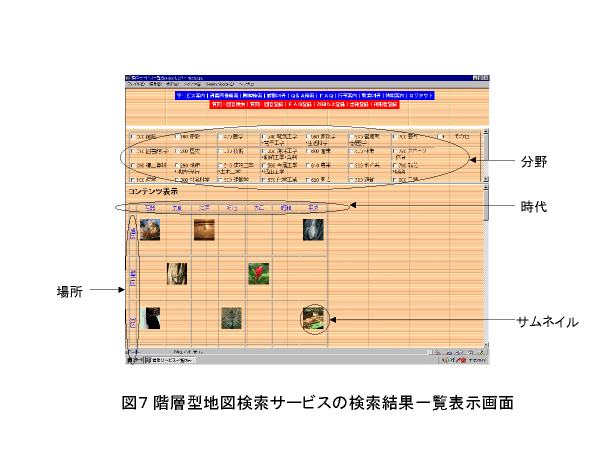Screen dimensions: 599x449
Task: Click the サービス案内 link in blue bar
Action: click(x=191, y=96)
